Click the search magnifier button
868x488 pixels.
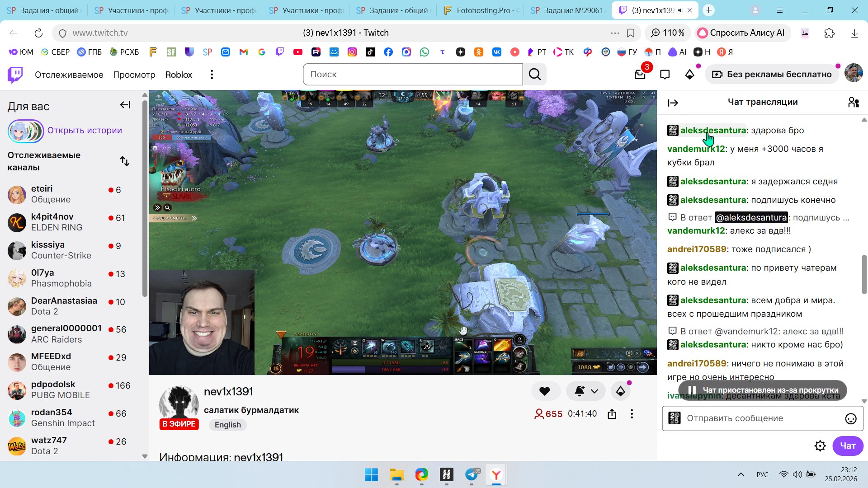click(x=535, y=75)
